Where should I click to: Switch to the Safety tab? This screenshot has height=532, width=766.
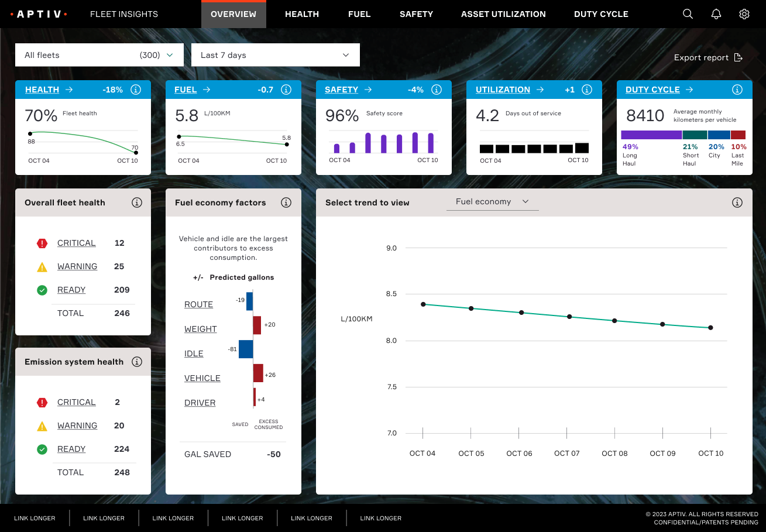pyautogui.click(x=416, y=14)
